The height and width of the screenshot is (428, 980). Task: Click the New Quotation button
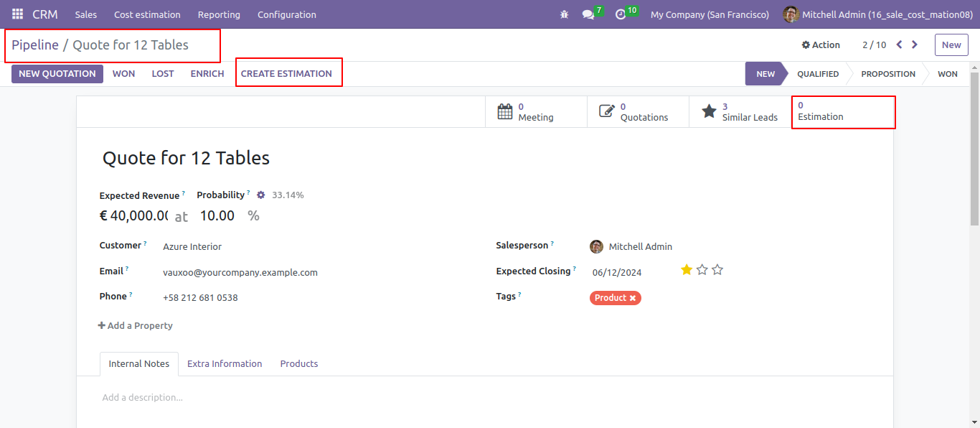[57, 73]
